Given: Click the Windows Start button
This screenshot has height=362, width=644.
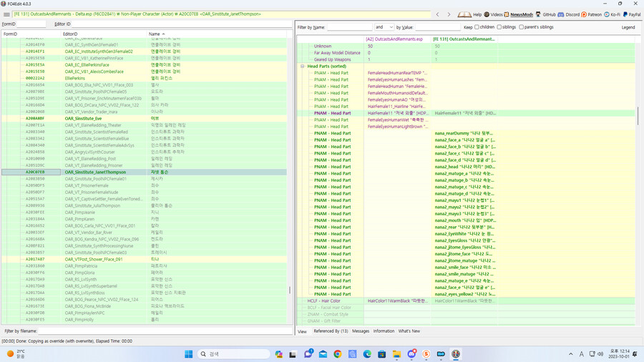Looking at the screenshot, I should (x=188, y=354).
